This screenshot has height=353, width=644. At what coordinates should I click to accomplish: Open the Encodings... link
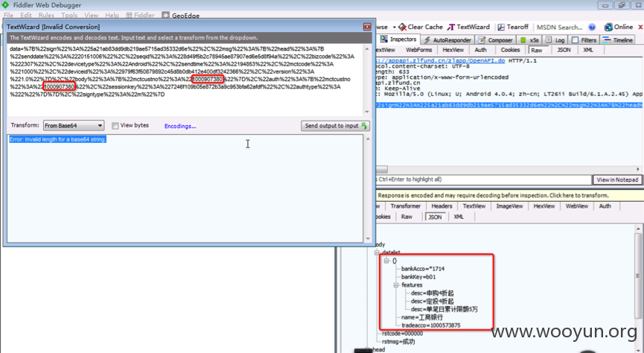[x=180, y=126]
